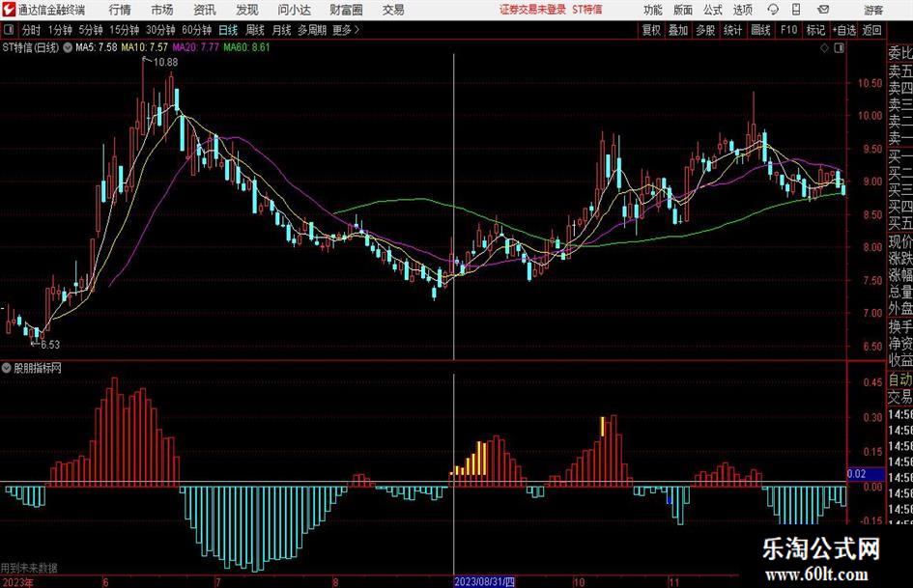Switch to the 1分钟 period tab

(59, 30)
